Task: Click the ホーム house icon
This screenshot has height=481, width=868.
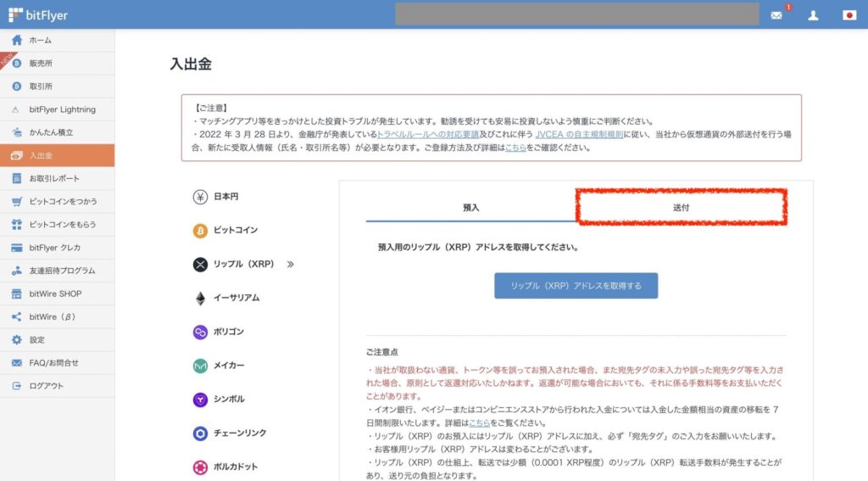Action: 17,40
